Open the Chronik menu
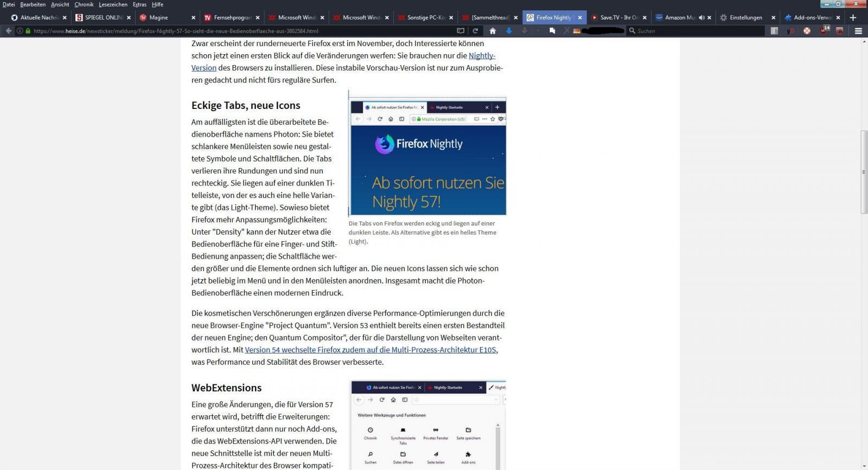868x470 pixels. (84, 4)
